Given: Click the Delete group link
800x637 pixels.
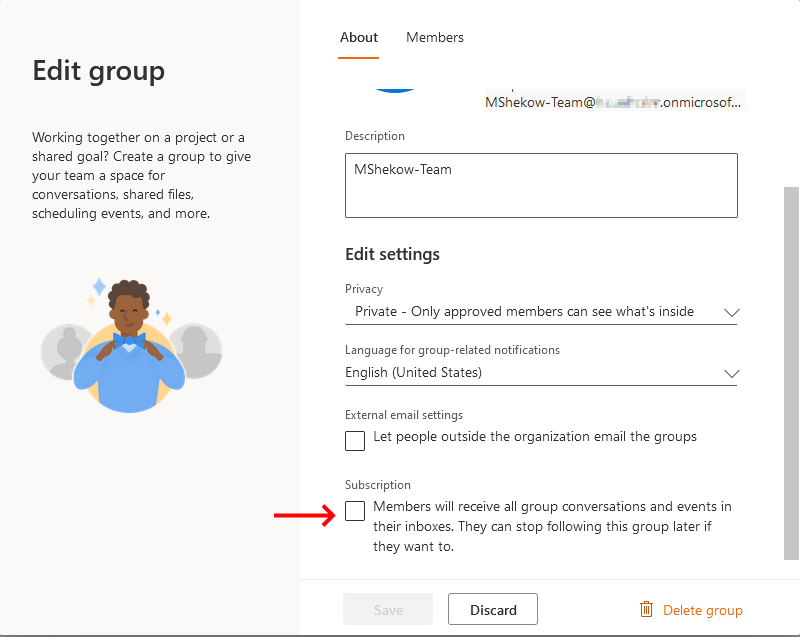Looking at the screenshot, I should (703, 610).
